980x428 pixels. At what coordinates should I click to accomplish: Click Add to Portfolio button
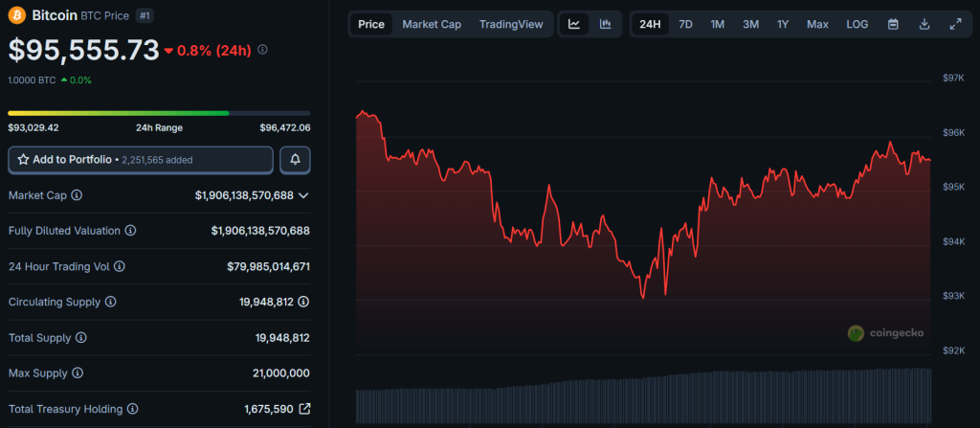[x=141, y=160]
